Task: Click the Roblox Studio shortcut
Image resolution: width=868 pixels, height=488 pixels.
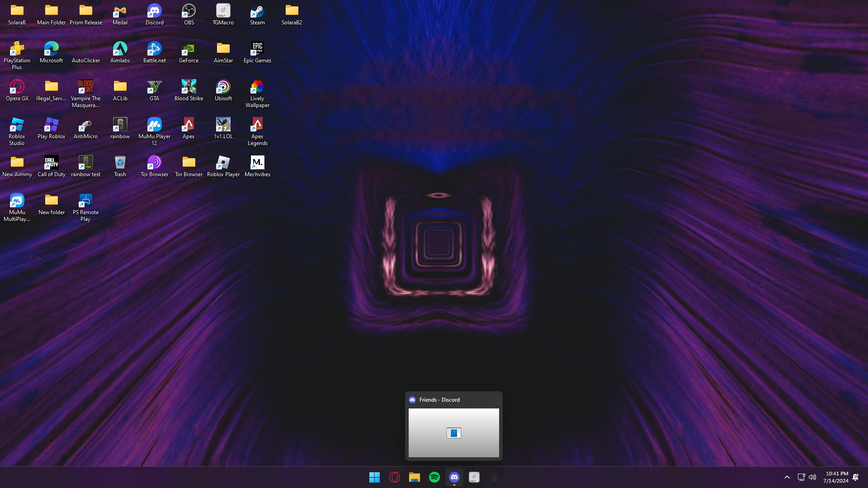Action: coord(17,131)
